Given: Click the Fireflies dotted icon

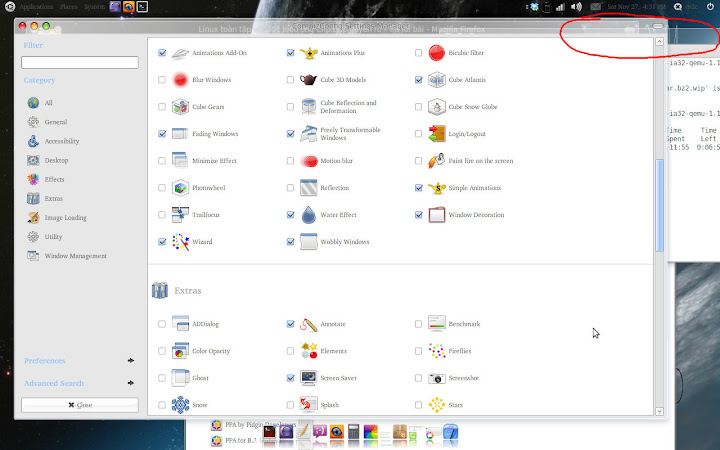Looking at the screenshot, I should coord(437,351).
